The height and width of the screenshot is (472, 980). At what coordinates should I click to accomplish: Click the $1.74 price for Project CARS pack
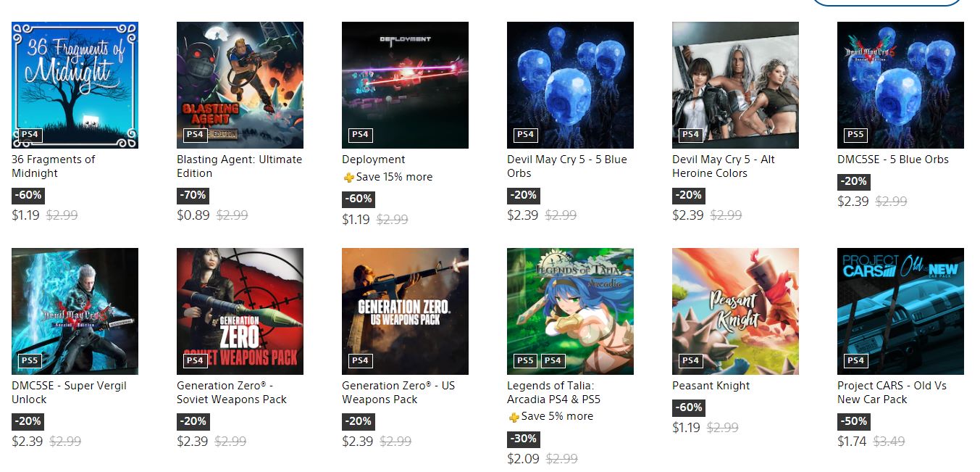tap(852, 442)
